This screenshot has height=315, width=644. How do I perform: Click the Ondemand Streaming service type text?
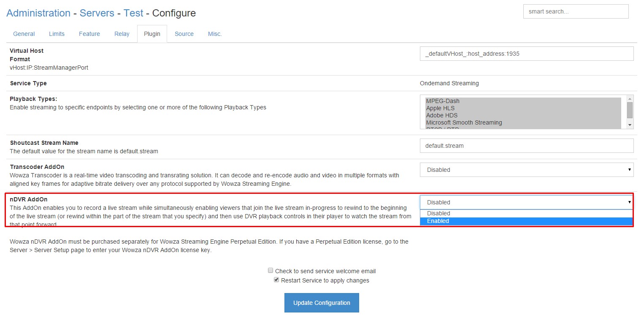point(449,83)
